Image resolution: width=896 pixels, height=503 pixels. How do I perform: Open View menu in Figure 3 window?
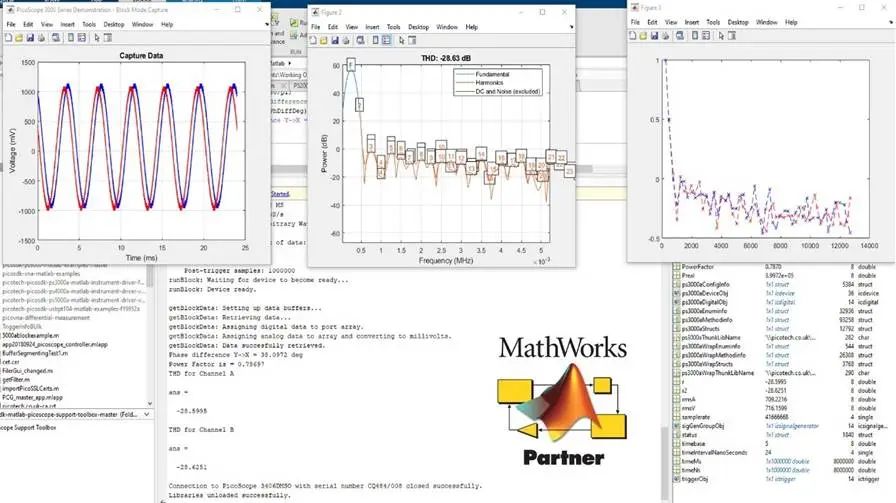(x=671, y=22)
